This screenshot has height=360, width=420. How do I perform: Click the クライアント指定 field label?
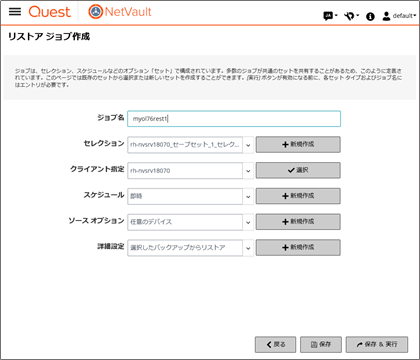point(97,169)
